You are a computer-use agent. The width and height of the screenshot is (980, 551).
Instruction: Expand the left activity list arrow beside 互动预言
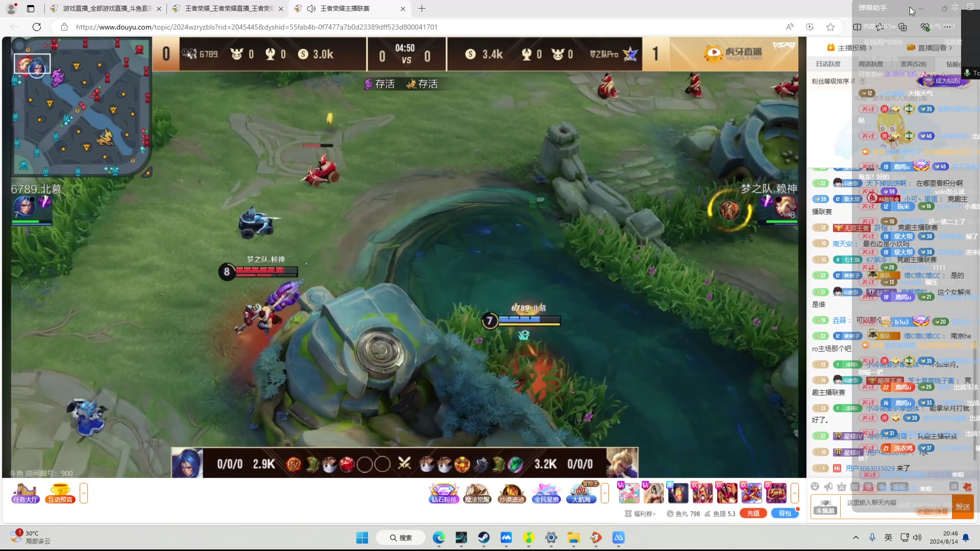point(84,493)
